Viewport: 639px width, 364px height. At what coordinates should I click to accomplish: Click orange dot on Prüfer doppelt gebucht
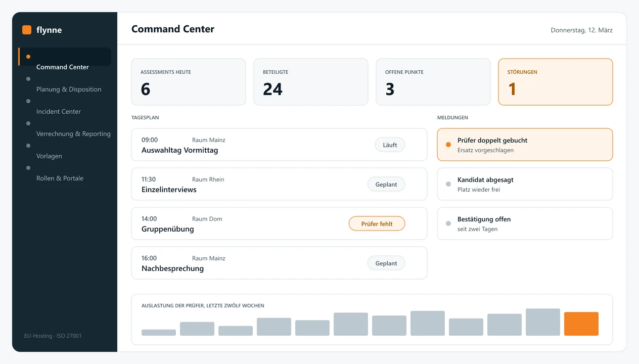click(x=448, y=145)
